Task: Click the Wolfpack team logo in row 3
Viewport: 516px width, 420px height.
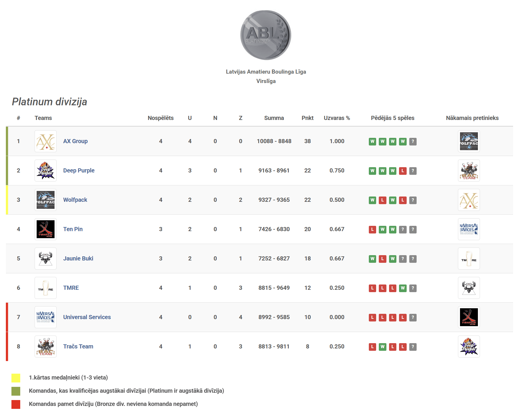Action: coord(45,200)
